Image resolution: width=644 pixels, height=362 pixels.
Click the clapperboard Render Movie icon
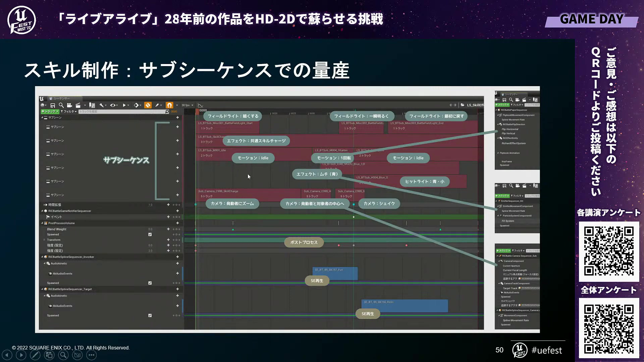78,105
